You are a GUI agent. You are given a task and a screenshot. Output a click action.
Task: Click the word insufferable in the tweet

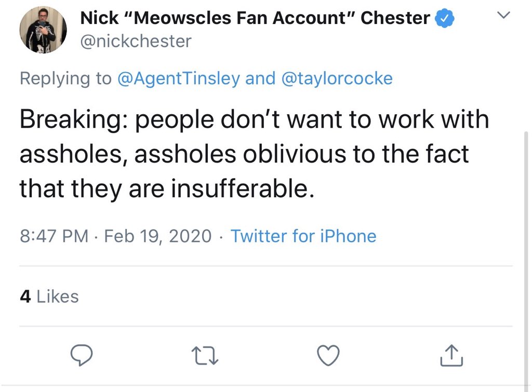coord(243,188)
